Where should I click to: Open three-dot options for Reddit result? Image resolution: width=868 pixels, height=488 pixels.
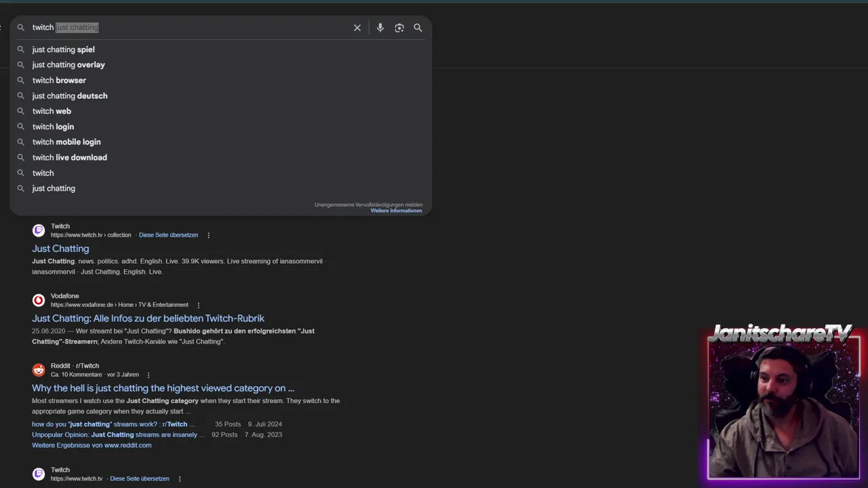click(149, 375)
